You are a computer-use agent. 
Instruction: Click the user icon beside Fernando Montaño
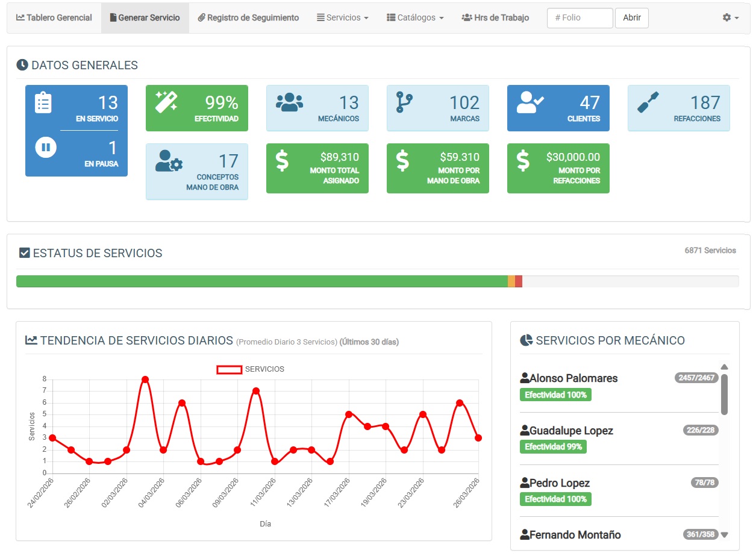pyautogui.click(x=525, y=535)
